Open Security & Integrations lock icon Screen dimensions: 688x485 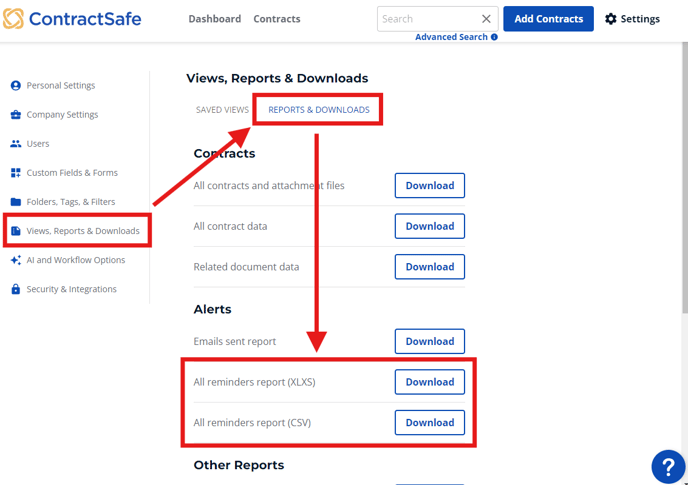[16, 289]
